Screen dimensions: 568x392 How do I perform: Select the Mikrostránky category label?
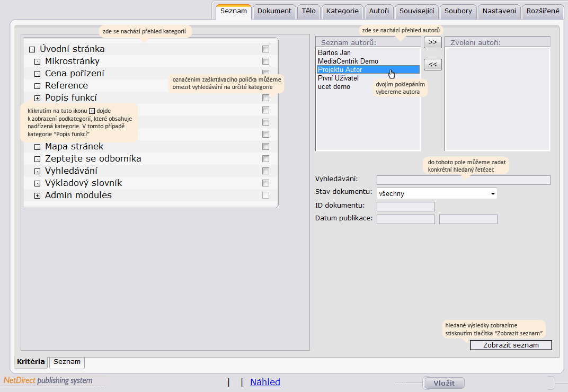72,61
